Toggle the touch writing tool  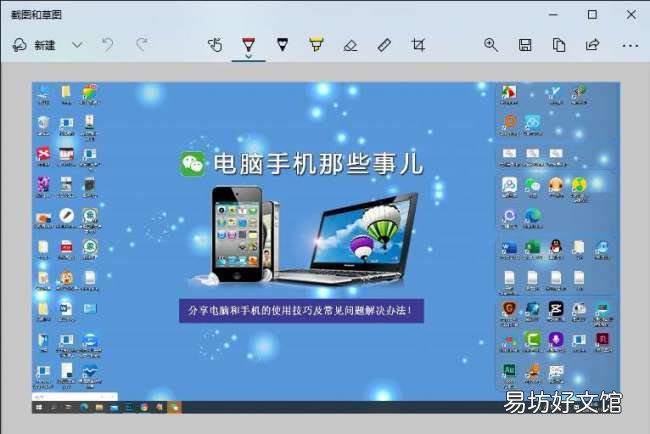(x=215, y=44)
